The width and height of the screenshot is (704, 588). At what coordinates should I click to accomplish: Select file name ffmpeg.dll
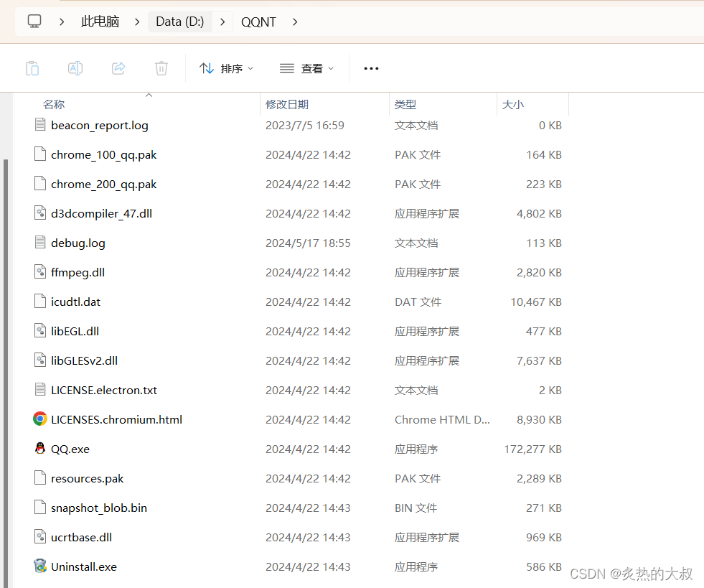[x=78, y=273]
